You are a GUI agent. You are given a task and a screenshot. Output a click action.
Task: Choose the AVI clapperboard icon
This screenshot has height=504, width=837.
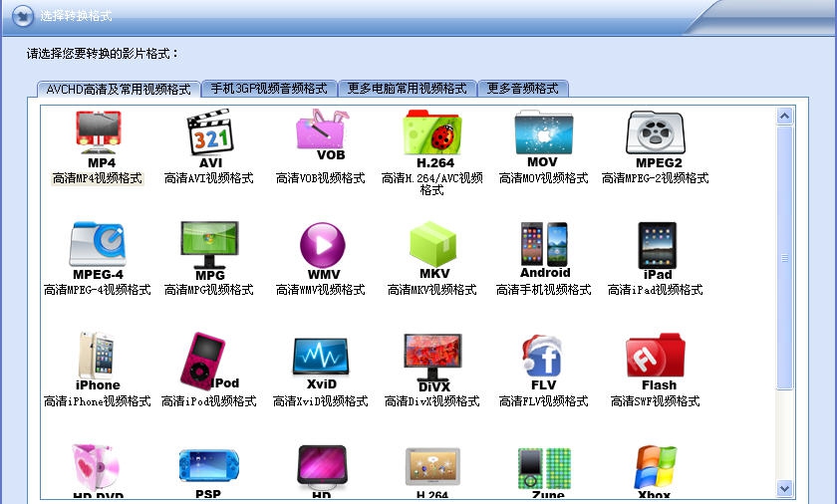pos(210,138)
